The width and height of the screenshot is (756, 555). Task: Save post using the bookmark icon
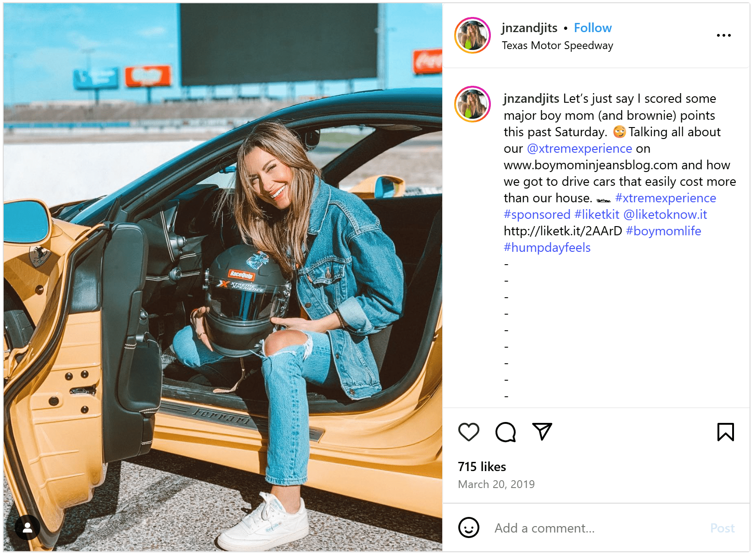click(x=725, y=432)
